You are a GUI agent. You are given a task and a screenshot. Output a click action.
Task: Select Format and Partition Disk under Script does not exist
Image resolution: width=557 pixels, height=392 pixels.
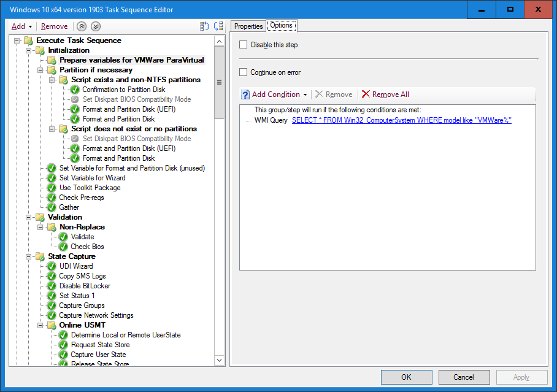coord(118,158)
